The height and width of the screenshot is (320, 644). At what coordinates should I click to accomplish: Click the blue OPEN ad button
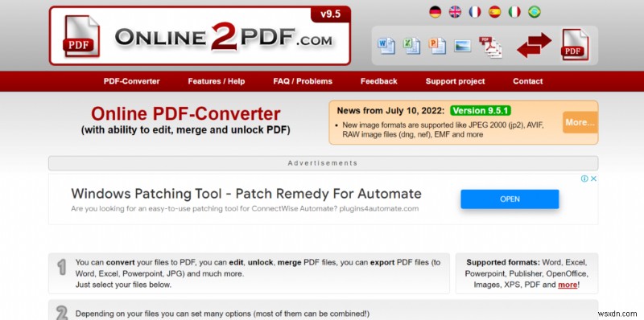[x=510, y=199]
